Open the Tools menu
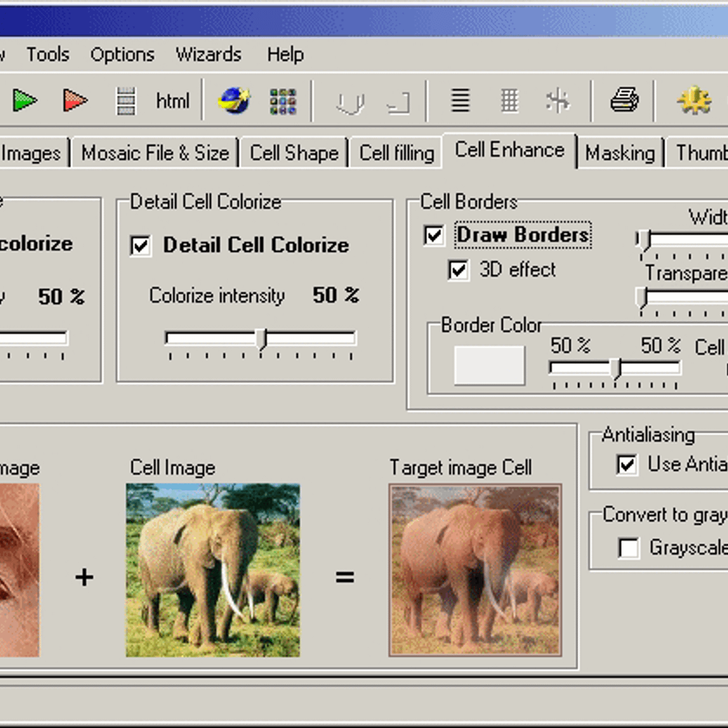This screenshot has width=728, height=728. pyautogui.click(x=47, y=55)
